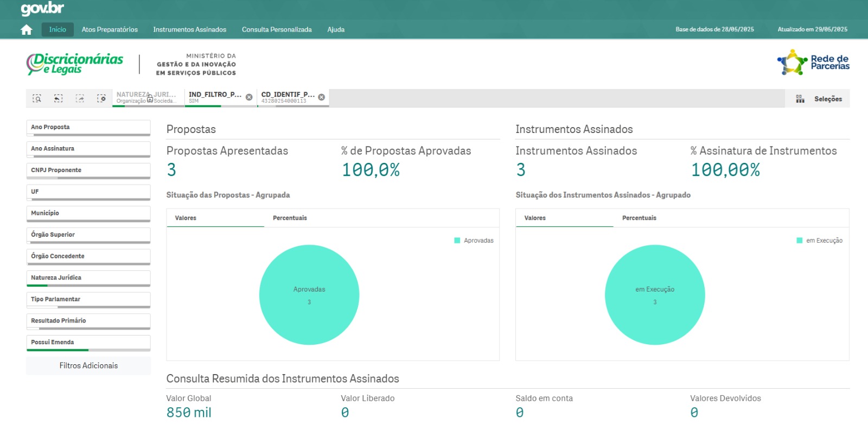This screenshot has height=424, width=868.
Task: Step back in selections
Action: point(58,98)
